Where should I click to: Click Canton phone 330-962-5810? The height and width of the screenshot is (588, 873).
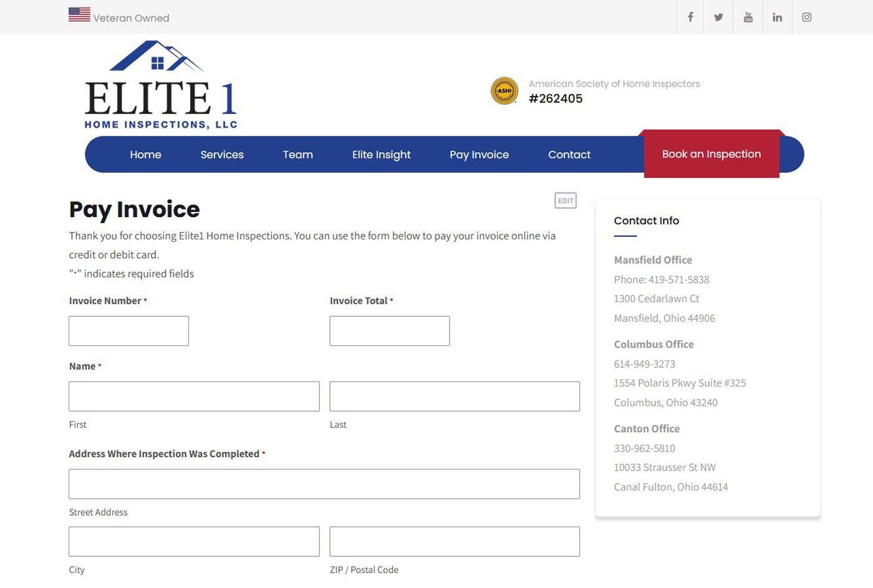645,448
